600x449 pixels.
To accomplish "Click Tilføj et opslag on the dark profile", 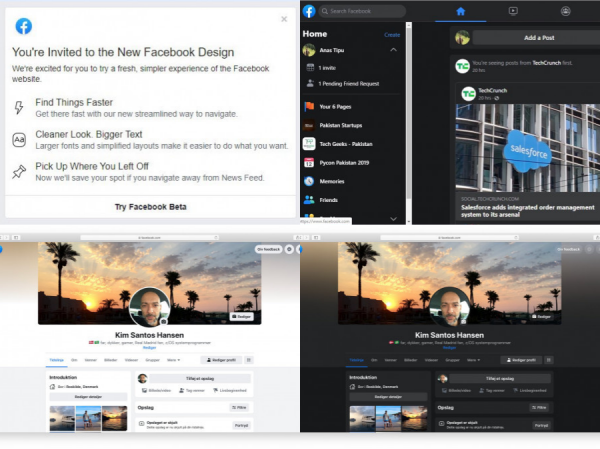I will (500, 379).
